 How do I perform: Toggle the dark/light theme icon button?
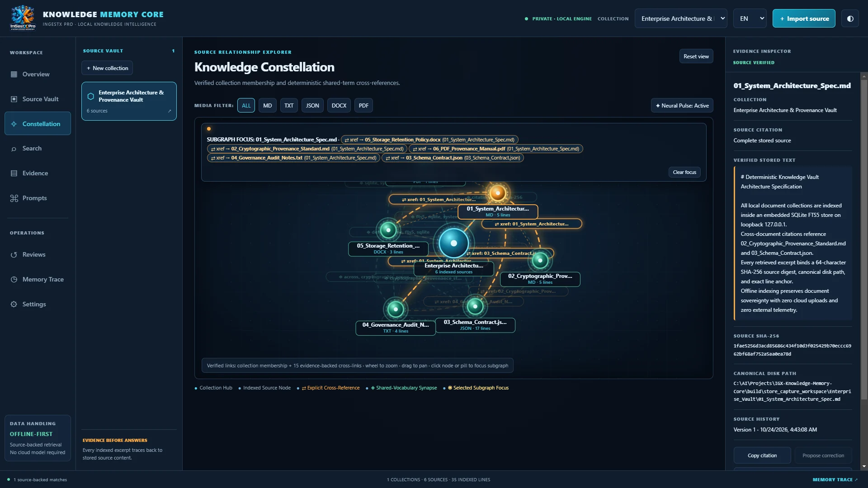(x=850, y=19)
